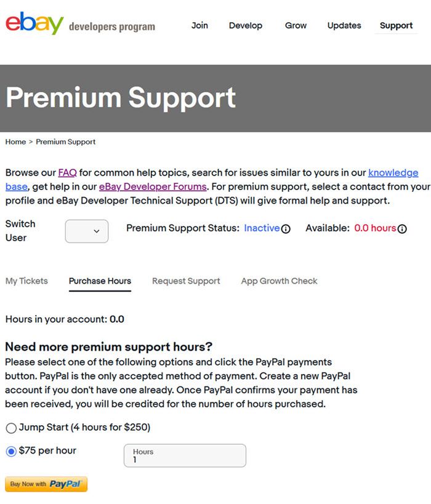Viewport: 431px width, 504px height.
Task: Select the $75 per hour radio option
Action: [11, 451]
